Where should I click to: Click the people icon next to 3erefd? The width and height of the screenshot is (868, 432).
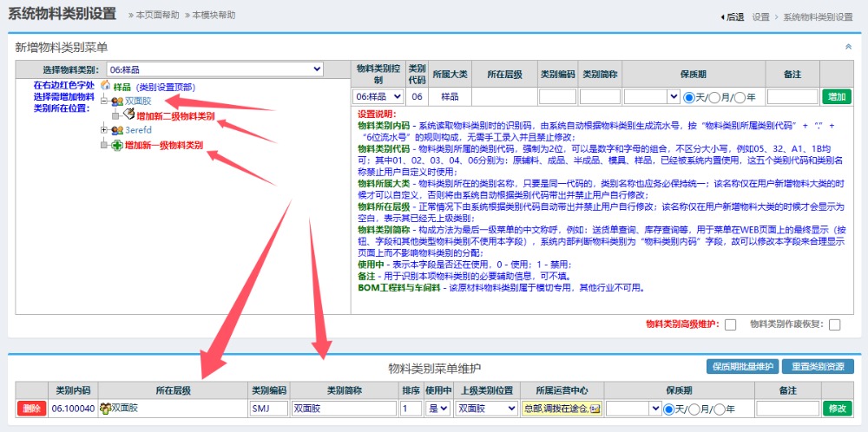116,130
